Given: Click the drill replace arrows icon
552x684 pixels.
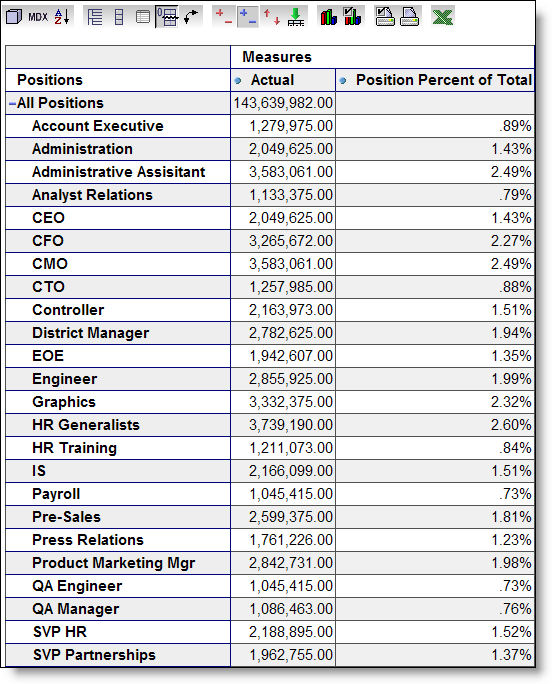Looking at the screenshot, I should coord(271,17).
